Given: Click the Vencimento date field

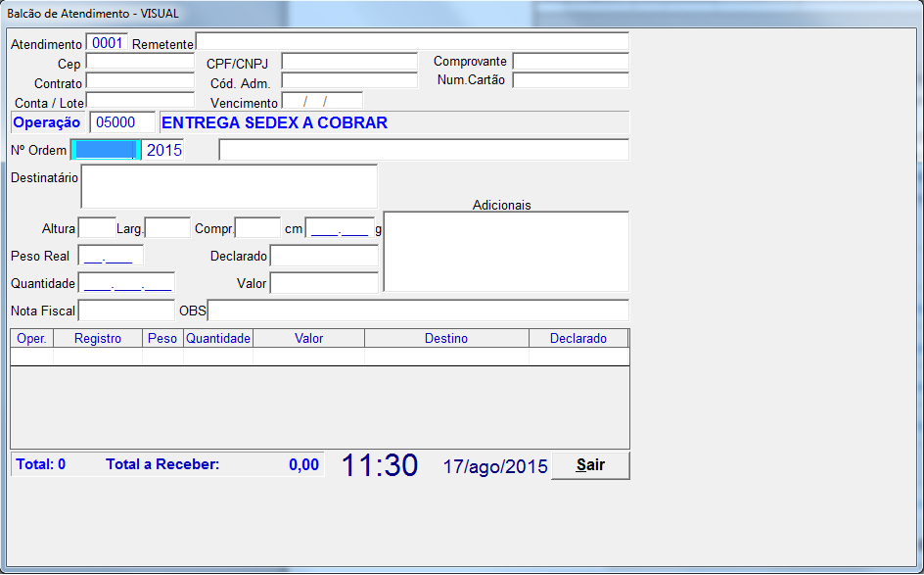Looking at the screenshot, I should pos(322,100).
